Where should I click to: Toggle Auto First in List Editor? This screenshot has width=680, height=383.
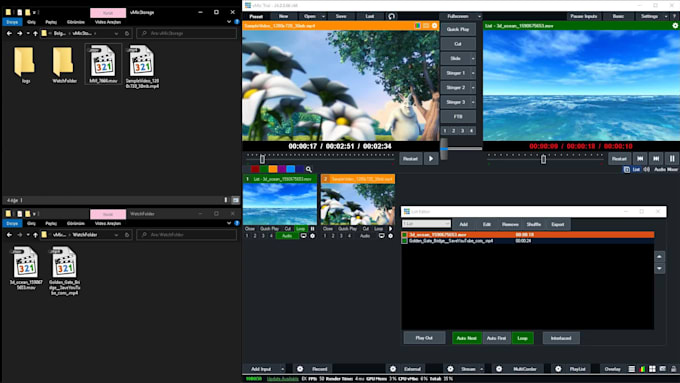pos(496,338)
